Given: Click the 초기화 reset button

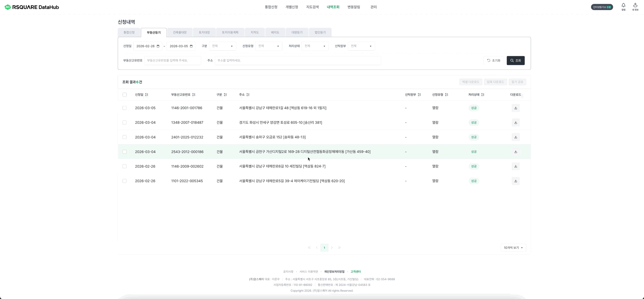Looking at the screenshot, I should (x=494, y=61).
